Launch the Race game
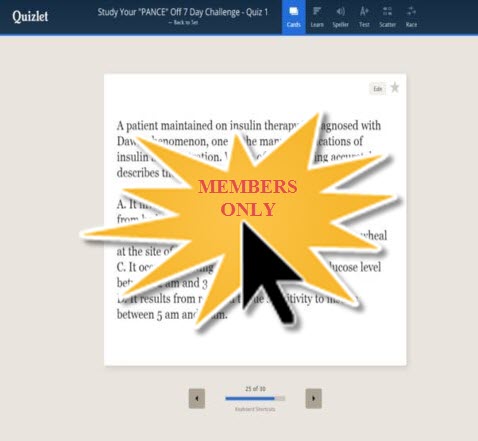The image size is (478, 441). (411, 17)
